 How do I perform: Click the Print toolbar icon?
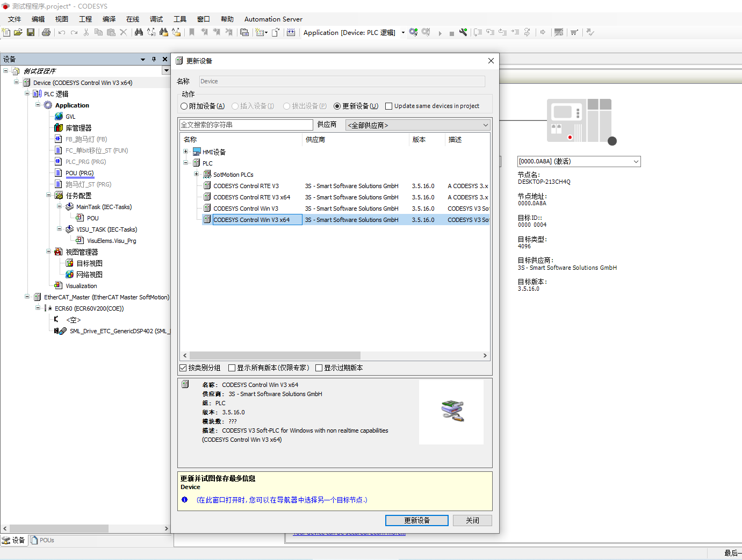coord(46,32)
